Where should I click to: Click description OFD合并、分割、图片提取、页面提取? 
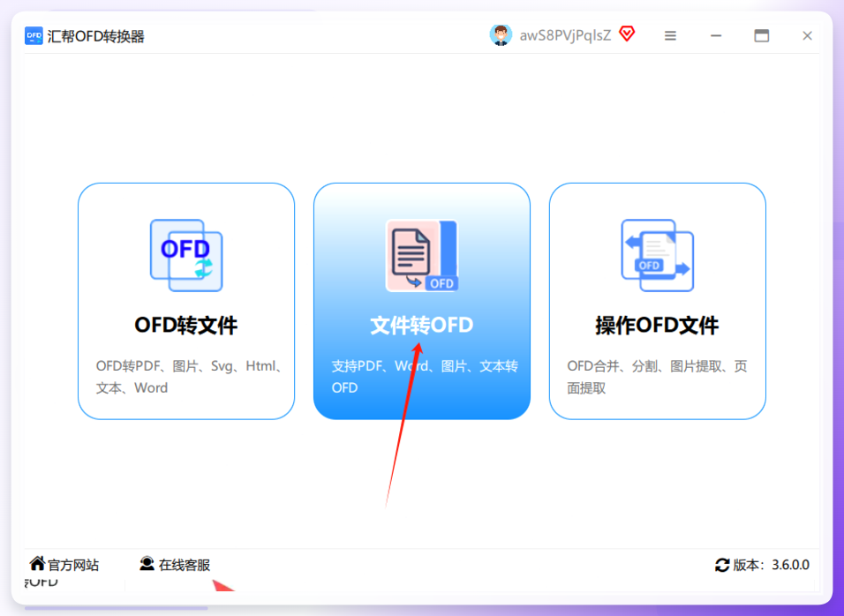coord(657,377)
